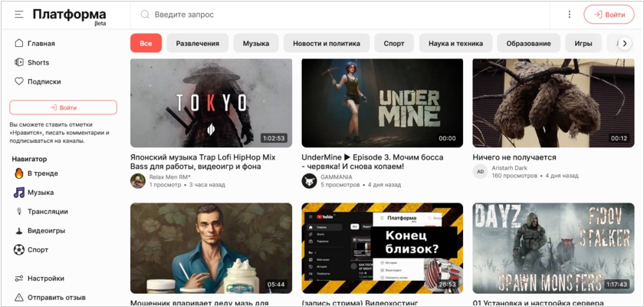Click the joystick icon for Видеоигры
This screenshot has height=307, width=644.
[19, 230]
